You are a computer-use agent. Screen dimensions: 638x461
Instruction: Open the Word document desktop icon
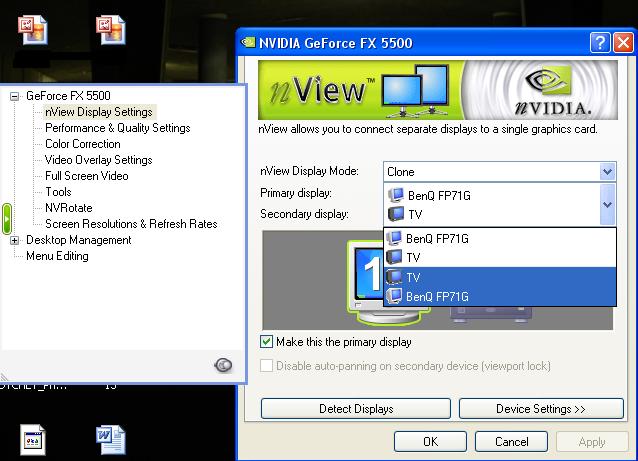110,438
